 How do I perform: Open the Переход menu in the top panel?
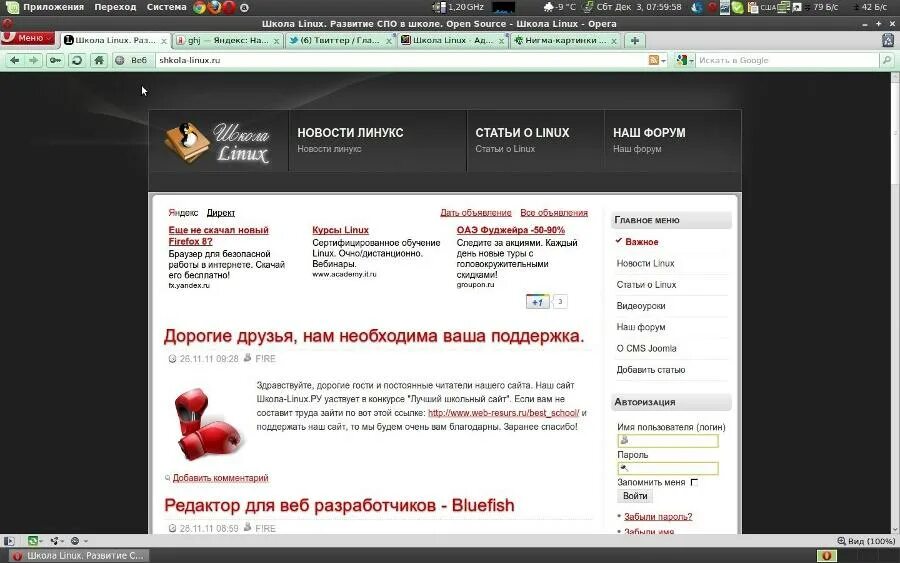tap(115, 7)
